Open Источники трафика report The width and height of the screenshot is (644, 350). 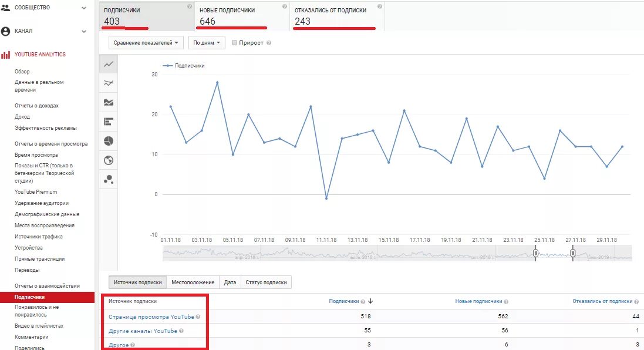(39, 236)
